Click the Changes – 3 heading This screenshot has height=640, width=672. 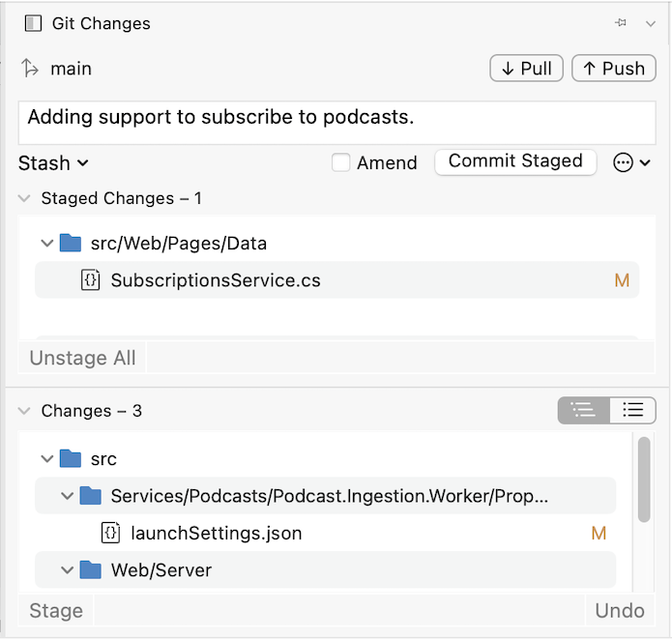pos(91,411)
